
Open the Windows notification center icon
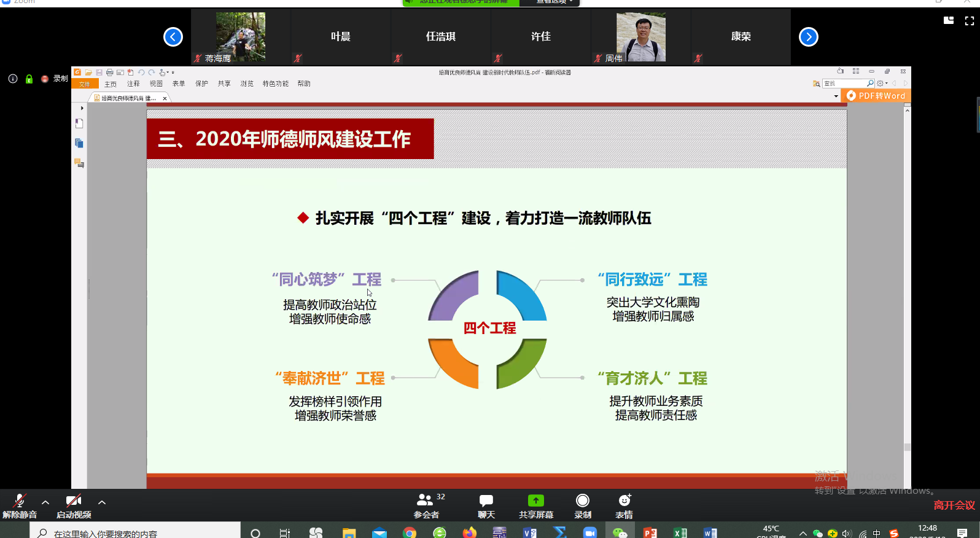962,532
